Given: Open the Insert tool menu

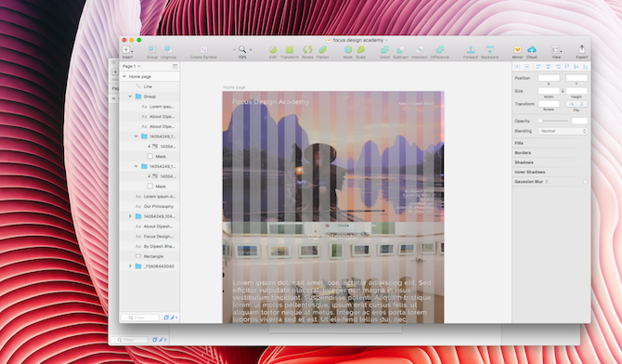Looking at the screenshot, I should pyautogui.click(x=127, y=49).
